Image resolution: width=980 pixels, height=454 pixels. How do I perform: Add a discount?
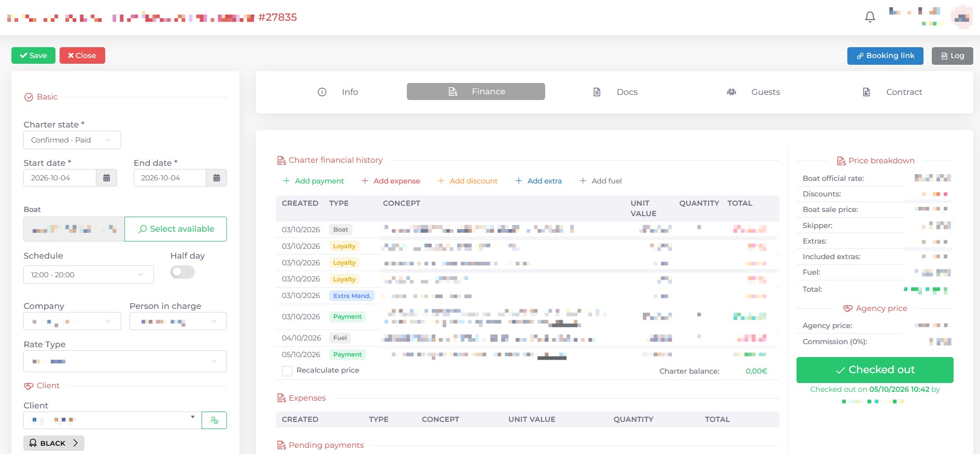tap(467, 181)
